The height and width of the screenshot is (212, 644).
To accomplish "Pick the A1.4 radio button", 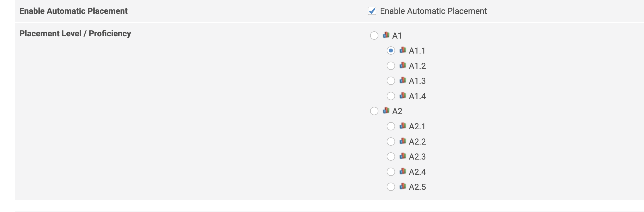I will 391,96.
